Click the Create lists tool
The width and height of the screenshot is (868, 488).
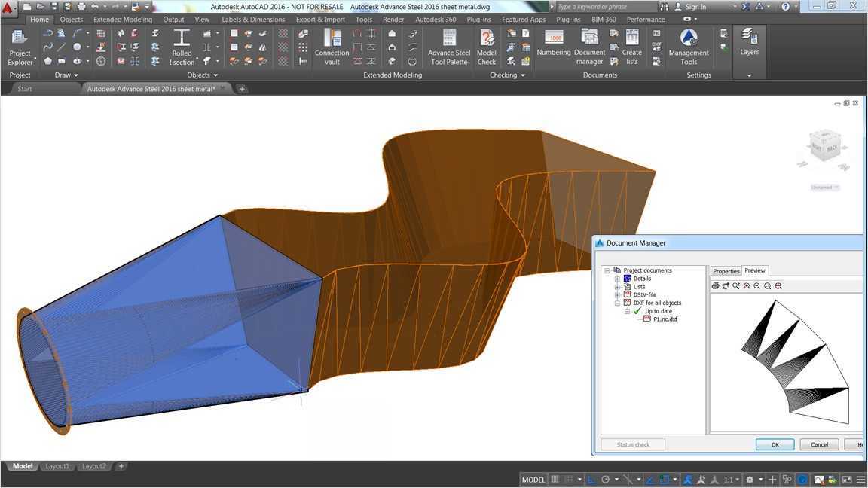[x=631, y=47]
